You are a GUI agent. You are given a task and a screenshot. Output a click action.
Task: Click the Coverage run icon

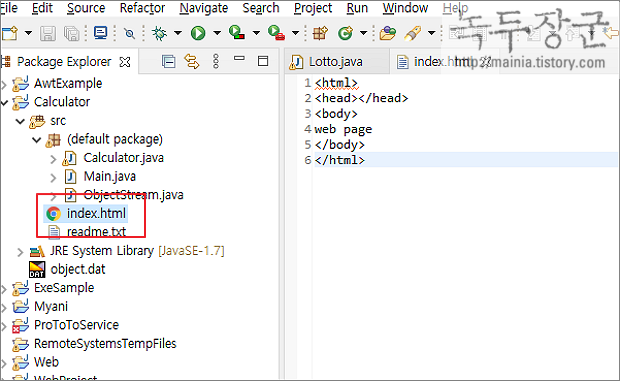point(237,32)
